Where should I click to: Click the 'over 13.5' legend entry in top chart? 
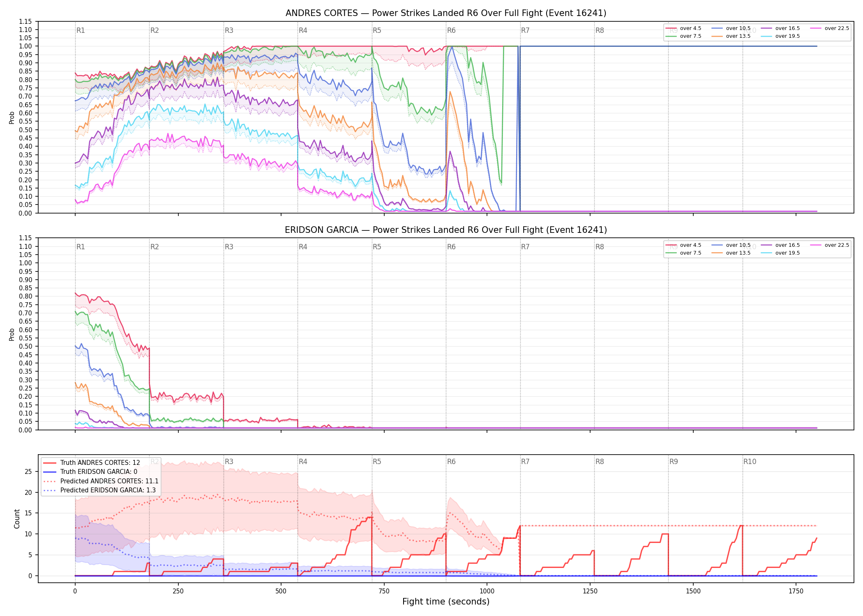(731, 36)
